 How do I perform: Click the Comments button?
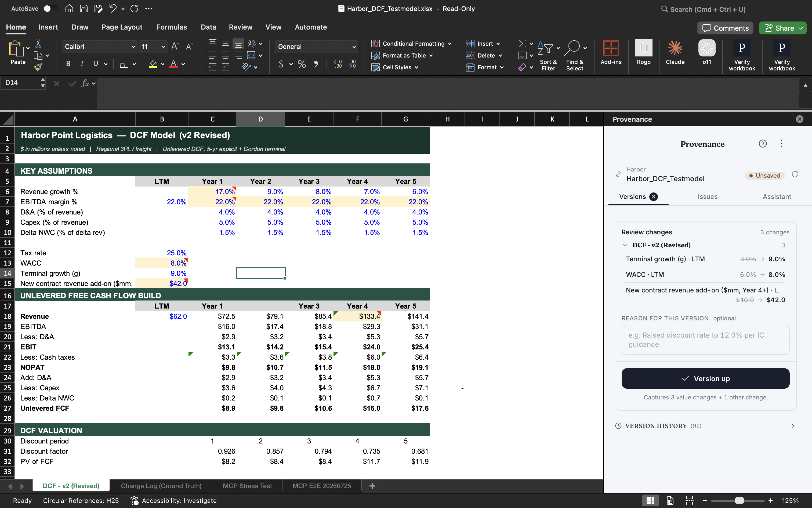[x=725, y=28]
